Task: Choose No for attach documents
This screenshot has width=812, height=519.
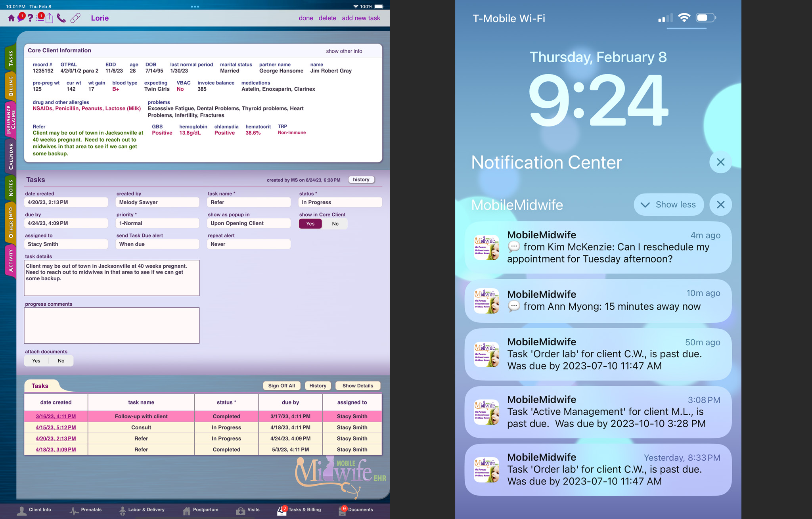Action: (61, 361)
